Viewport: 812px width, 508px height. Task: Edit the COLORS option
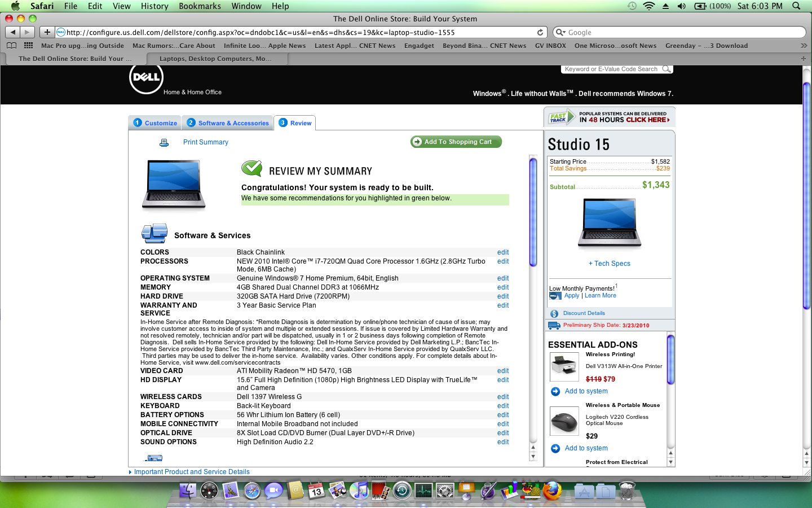[503, 252]
